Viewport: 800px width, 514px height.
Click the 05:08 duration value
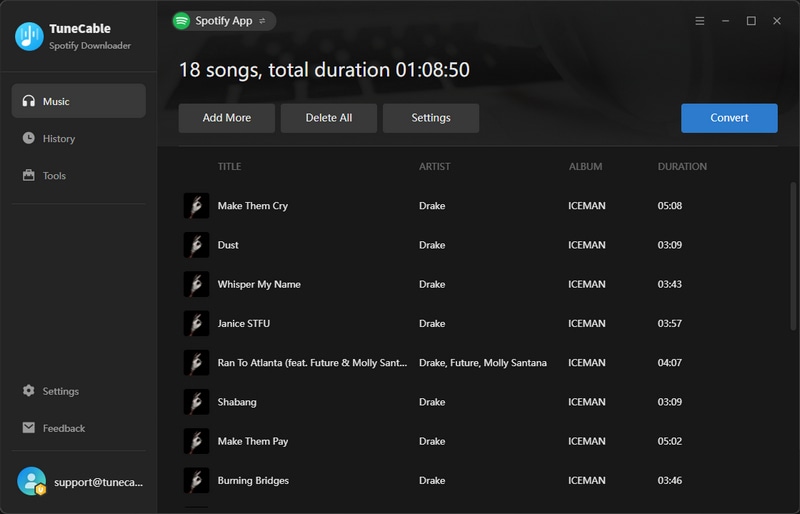pyautogui.click(x=670, y=206)
